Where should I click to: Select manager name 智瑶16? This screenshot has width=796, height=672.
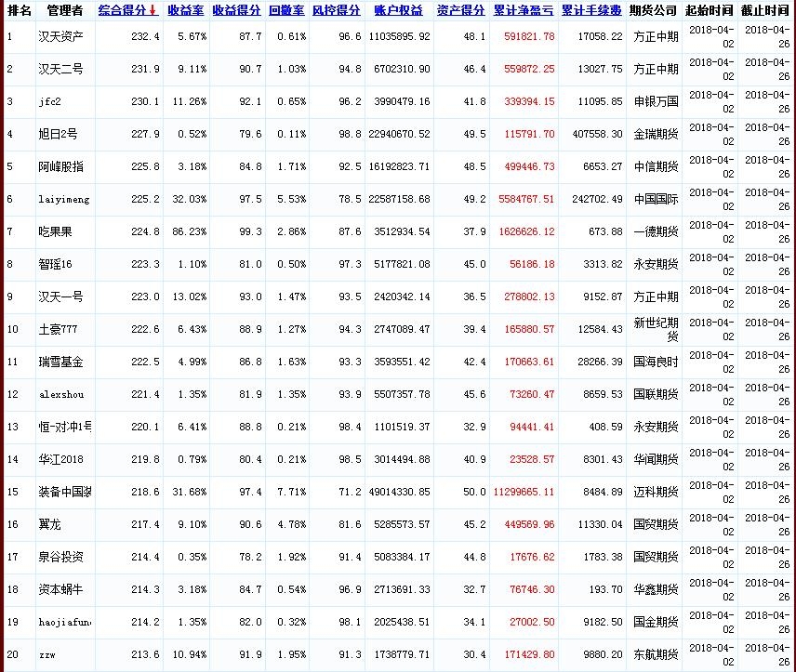(x=56, y=264)
